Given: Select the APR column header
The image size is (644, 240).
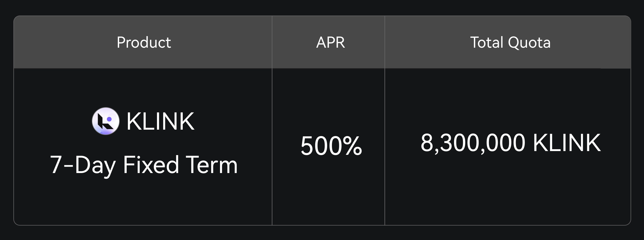Looking at the screenshot, I should click(x=331, y=42).
